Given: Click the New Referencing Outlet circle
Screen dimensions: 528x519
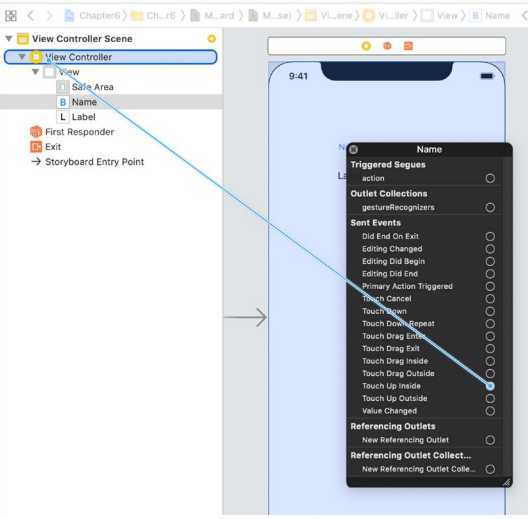Looking at the screenshot, I should [490, 440].
